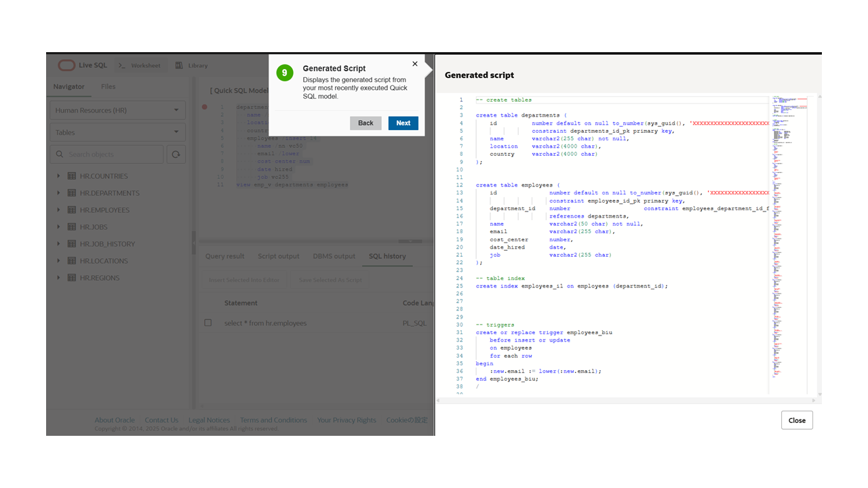
Task: Click the HR.REGIONS table icon
Action: [x=72, y=278]
